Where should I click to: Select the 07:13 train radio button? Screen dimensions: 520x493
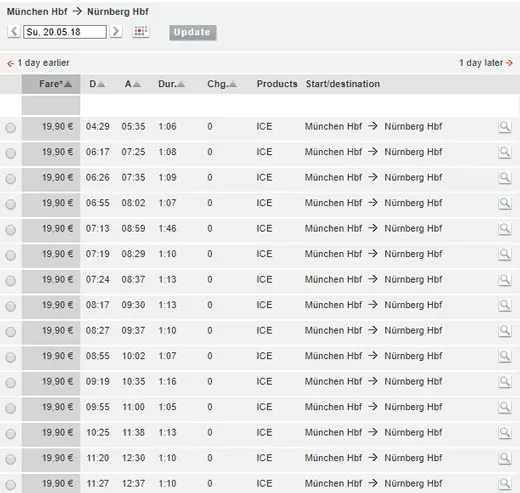coord(11,230)
